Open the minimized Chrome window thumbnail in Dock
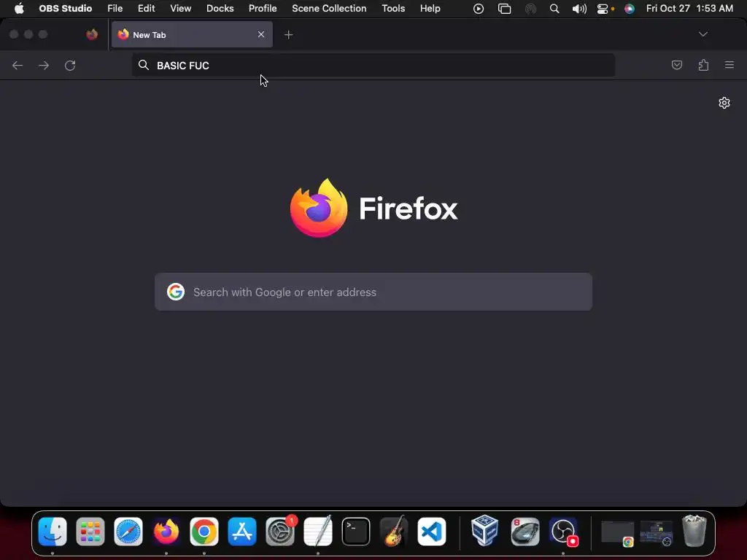 point(618,533)
